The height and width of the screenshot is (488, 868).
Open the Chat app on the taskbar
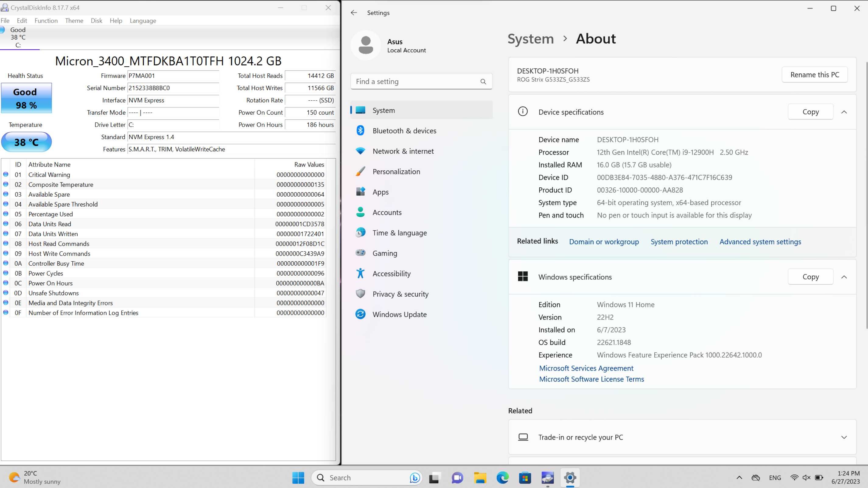[x=457, y=478]
